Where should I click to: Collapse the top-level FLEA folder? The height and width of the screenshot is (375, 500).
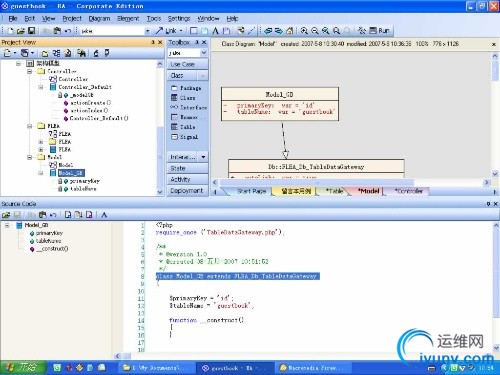coord(30,126)
